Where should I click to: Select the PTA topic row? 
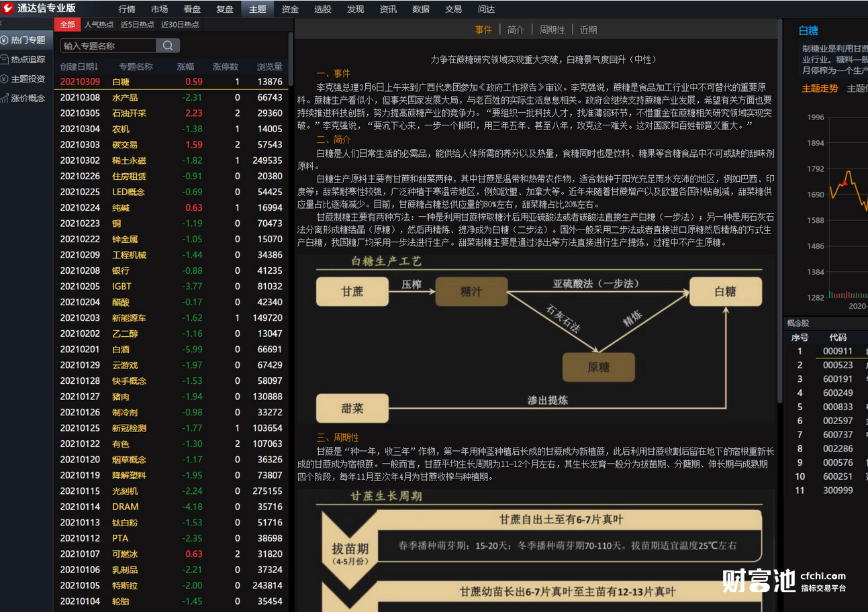coord(171,538)
